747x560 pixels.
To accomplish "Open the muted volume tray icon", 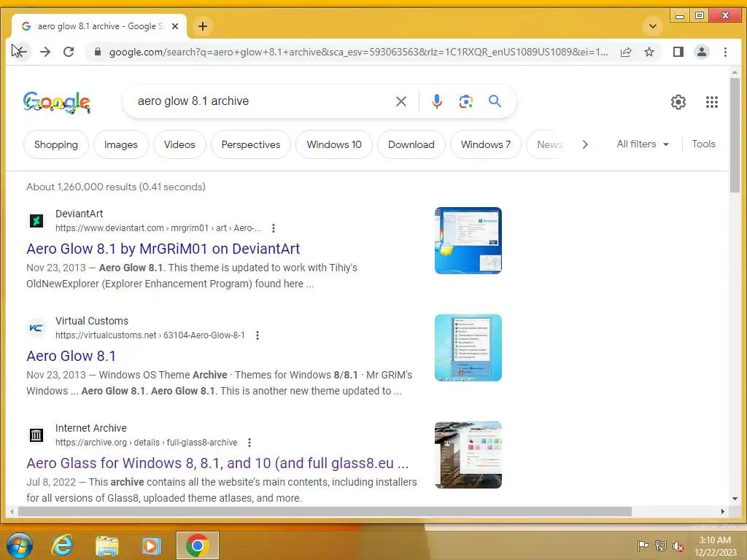I will pyautogui.click(x=678, y=545).
